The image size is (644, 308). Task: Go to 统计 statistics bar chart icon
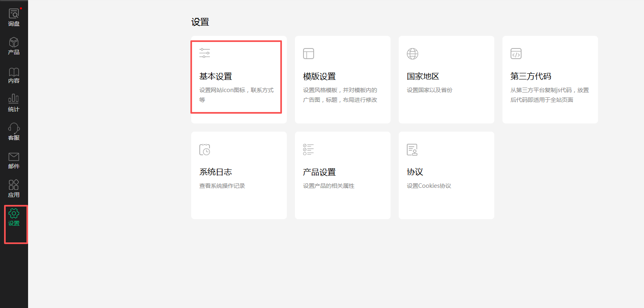14,99
